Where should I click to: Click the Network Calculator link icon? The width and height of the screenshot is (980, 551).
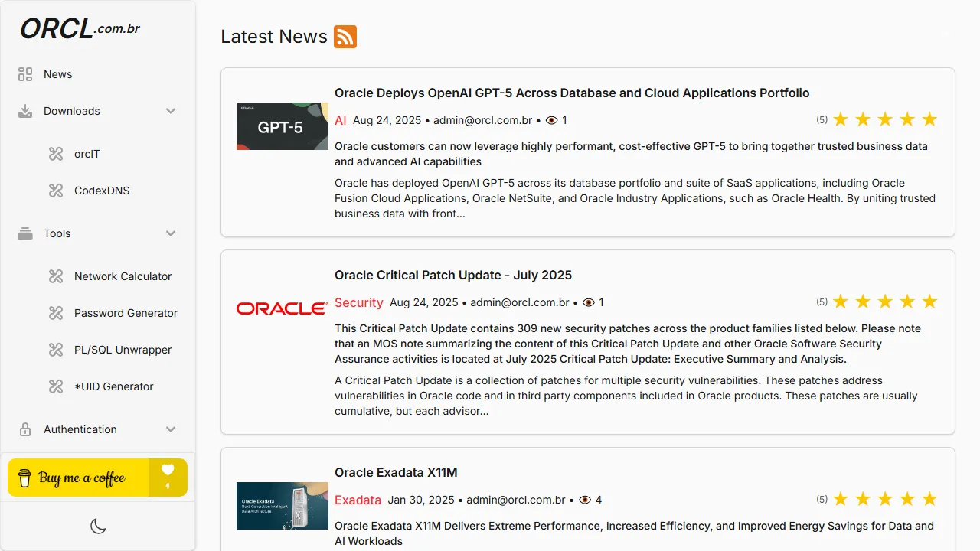tap(55, 276)
